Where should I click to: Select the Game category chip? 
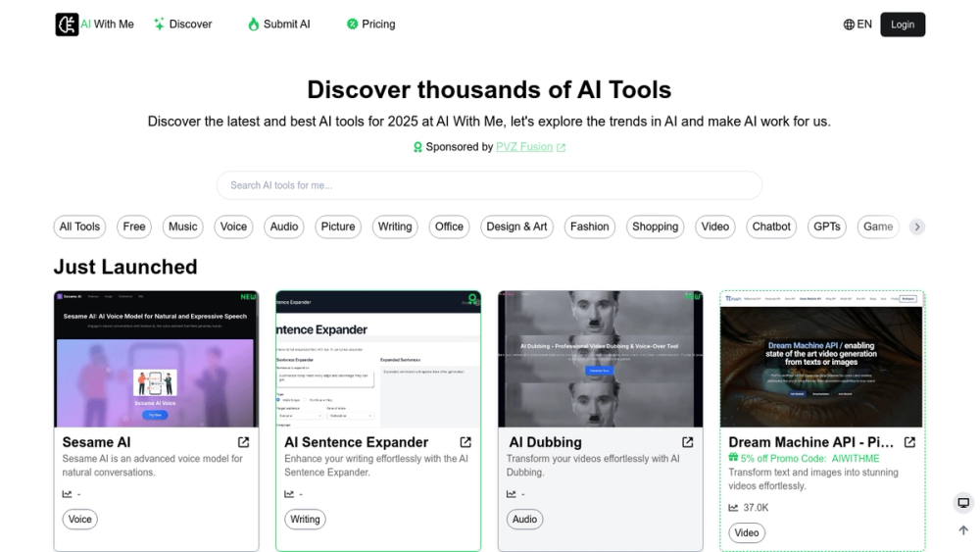point(877,226)
